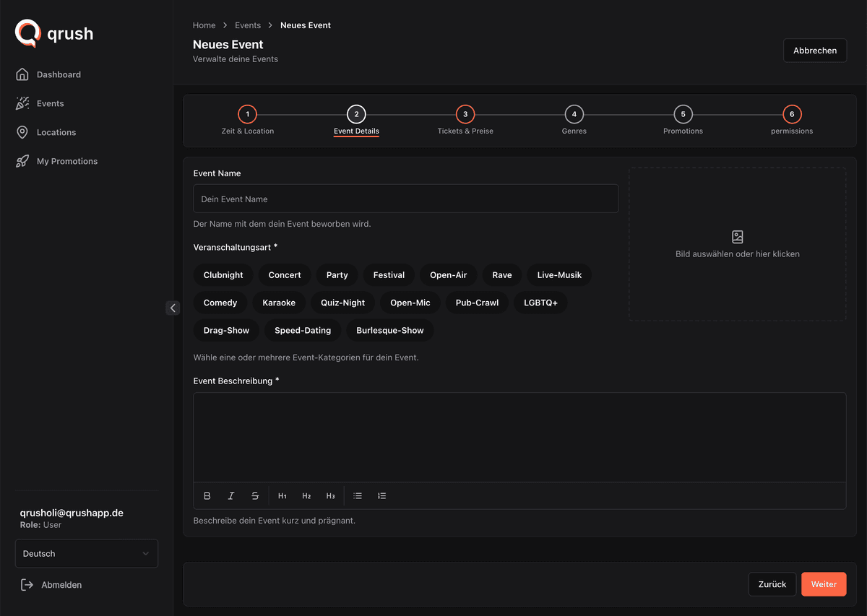This screenshot has width=867, height=616.
Task: Select the Clubnight event type chip
Action: tap(223, 275)
